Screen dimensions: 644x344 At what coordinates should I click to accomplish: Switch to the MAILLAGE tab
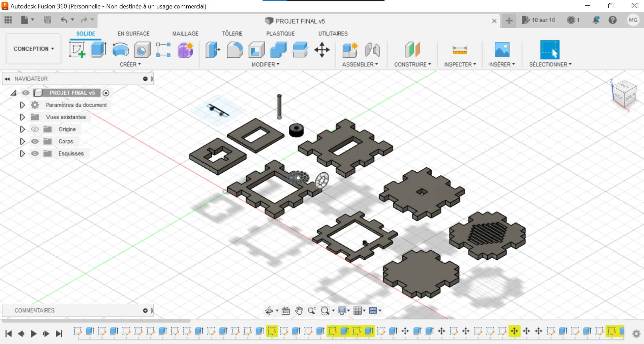[x=185, y=34]
